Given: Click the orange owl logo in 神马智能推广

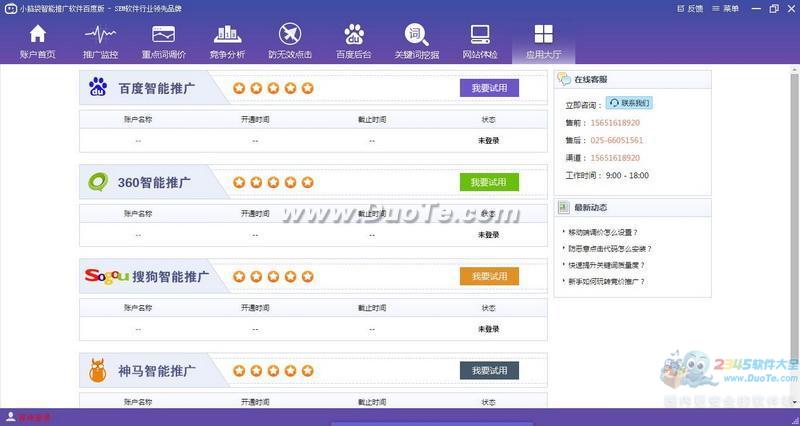Looking at the screenshot, I should point(97,370).
